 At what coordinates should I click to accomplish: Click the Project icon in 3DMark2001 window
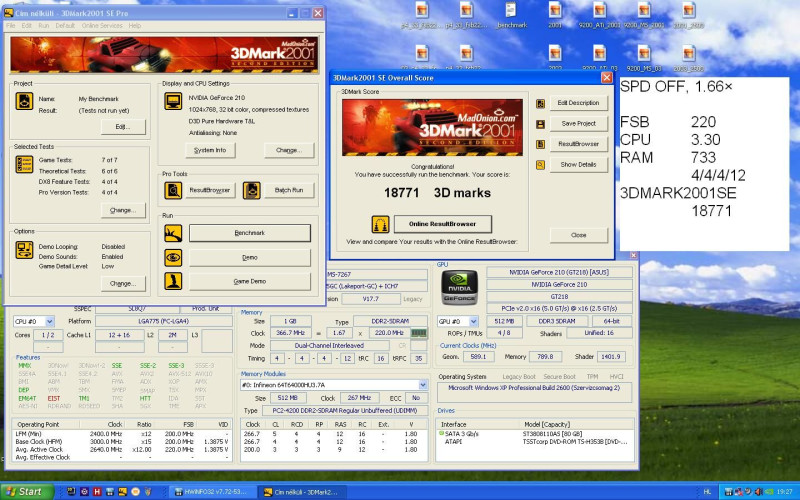(x=24, y=101)
